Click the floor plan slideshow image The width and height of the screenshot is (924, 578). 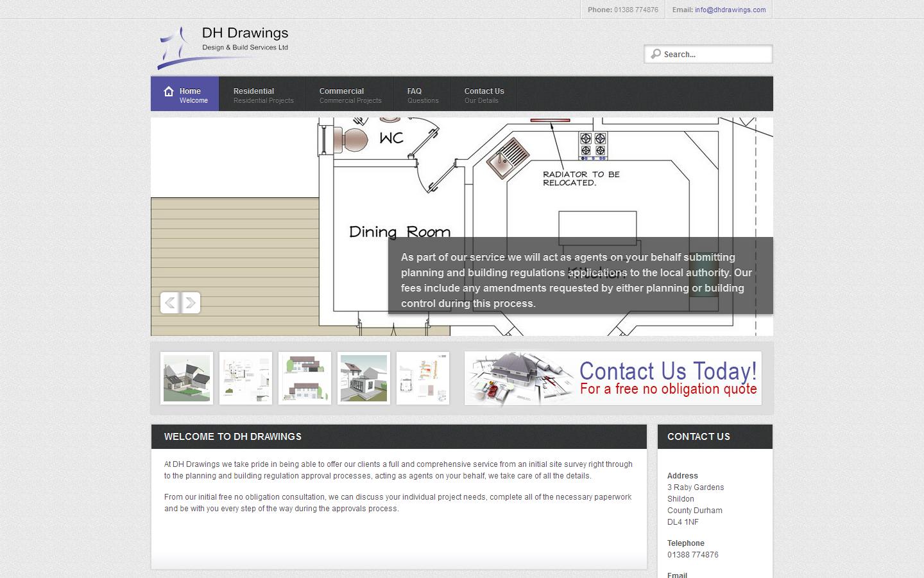(x=462, y=226)
